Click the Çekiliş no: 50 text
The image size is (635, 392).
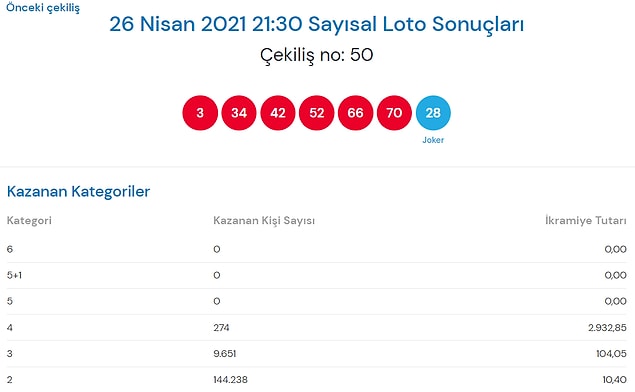[x=317, y=55]
